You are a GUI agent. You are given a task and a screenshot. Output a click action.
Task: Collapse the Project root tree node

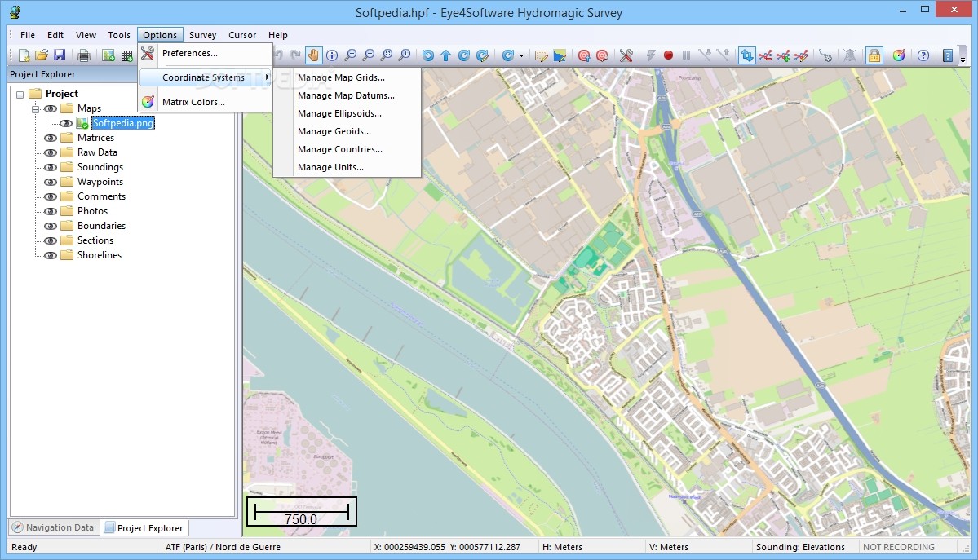[x=20, y=95]
